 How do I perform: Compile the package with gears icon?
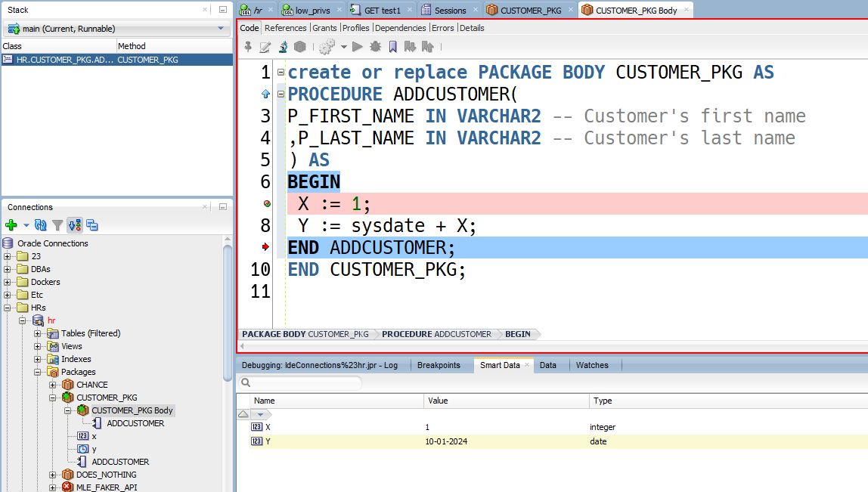tap(327, 47)
